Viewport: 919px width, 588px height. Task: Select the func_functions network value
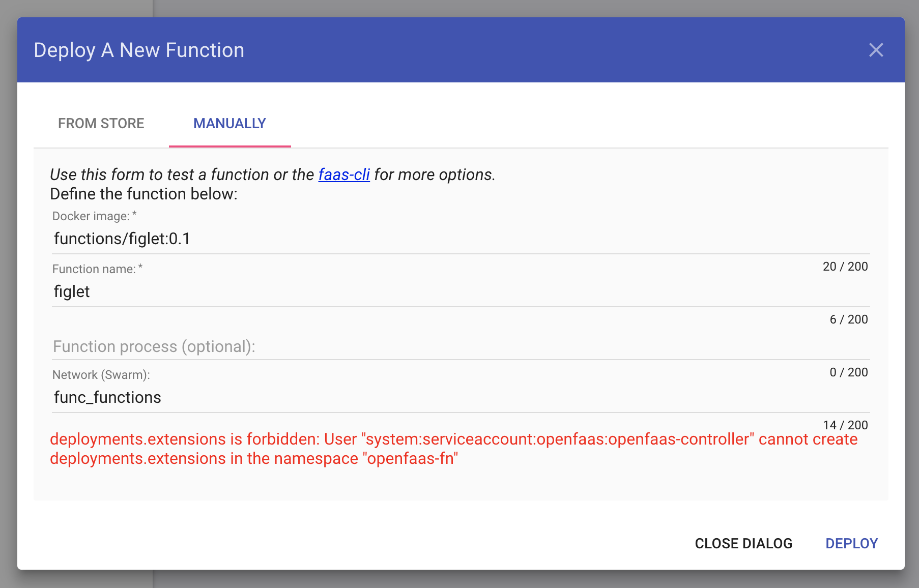click(107, 397)
